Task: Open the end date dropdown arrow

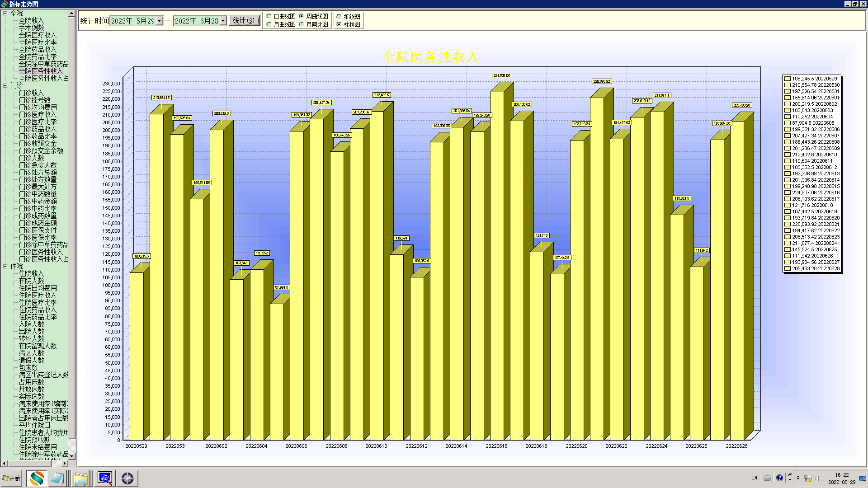Action: coord(223,21)
